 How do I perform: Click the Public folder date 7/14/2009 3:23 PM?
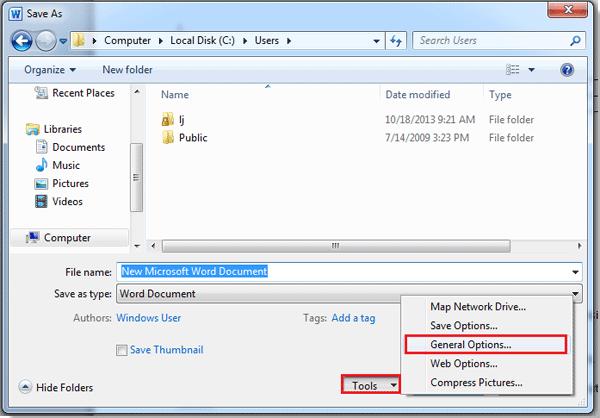pos(427,138)
